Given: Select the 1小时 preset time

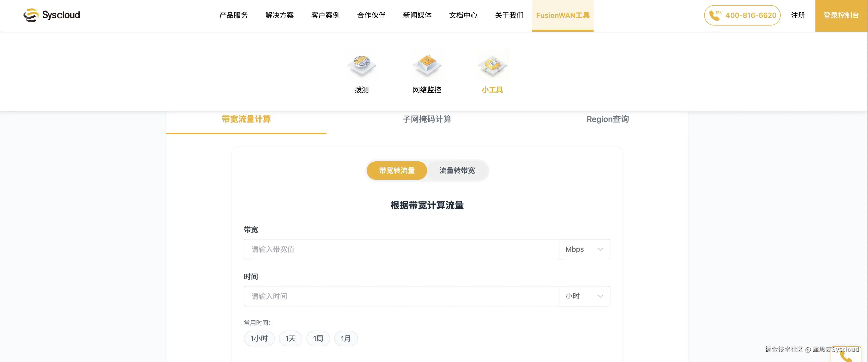Looking at the screenshot, I should pos(259,339).
